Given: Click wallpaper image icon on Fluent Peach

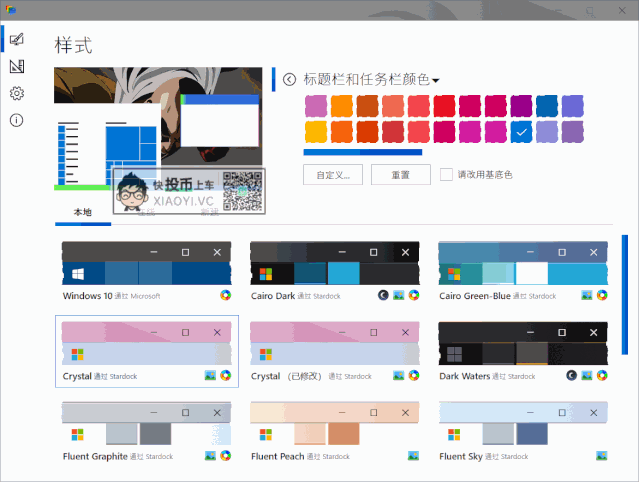Looking at the screenshot, I should [414, 456].
